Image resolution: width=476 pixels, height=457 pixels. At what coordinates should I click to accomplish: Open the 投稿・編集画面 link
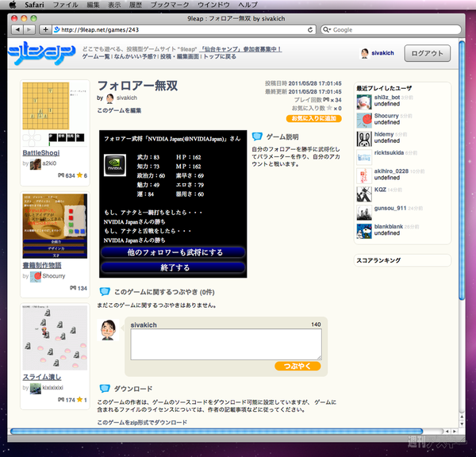tap(179, 57)
